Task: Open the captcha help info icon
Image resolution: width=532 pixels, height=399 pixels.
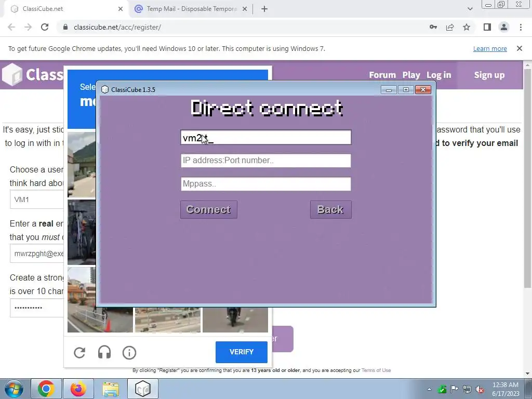Action: click(x=129, y=353)
